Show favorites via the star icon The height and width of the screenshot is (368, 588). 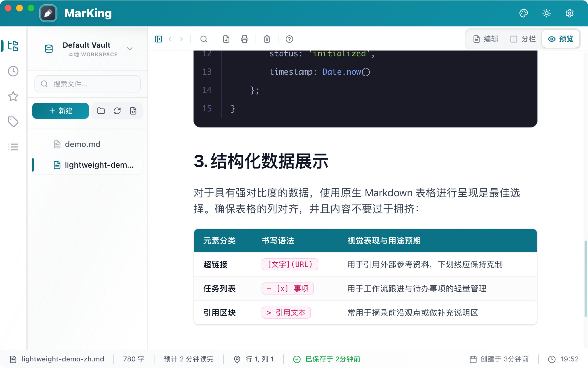click(x=13, y=96)
